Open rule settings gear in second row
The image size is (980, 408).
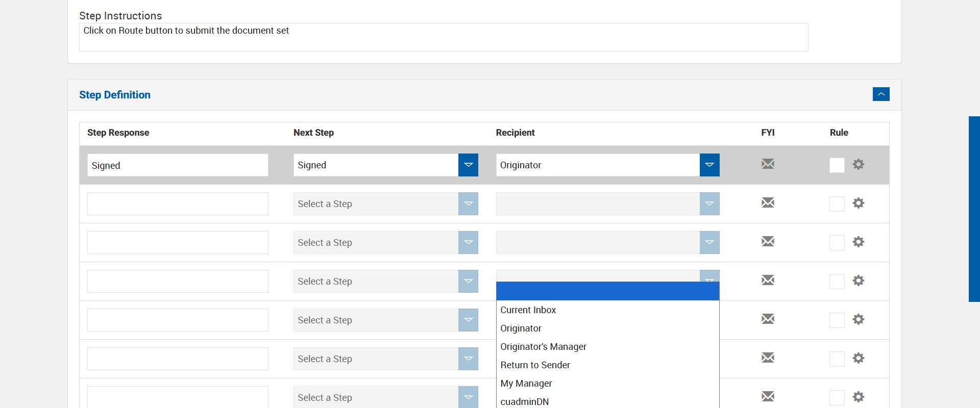(859, 203)
